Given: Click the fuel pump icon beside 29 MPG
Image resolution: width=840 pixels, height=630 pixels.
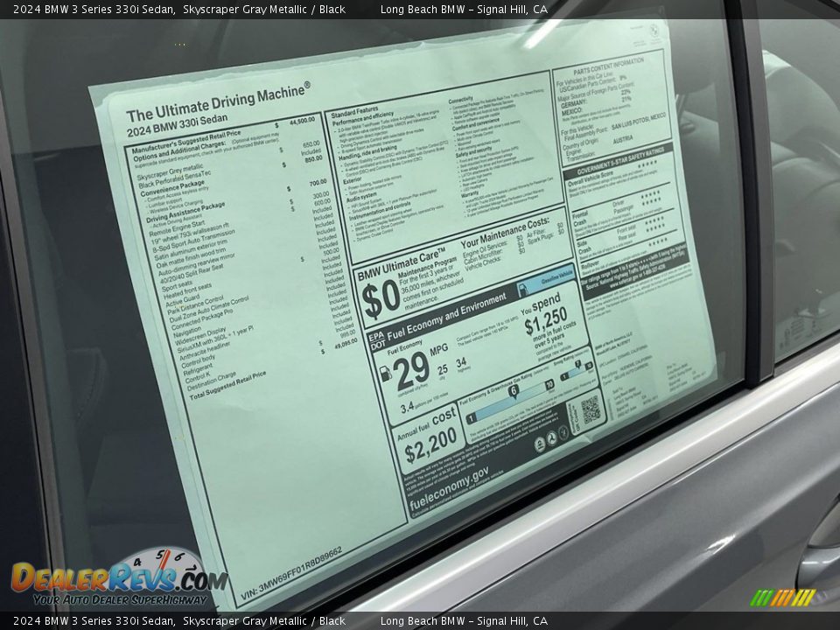Looking at the screenshot, I should click(x=385, y=374).
